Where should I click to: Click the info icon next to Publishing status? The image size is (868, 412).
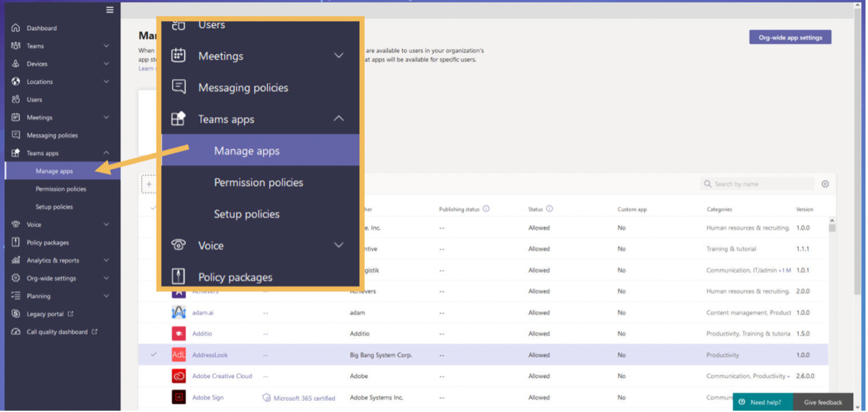coord(486,209)
